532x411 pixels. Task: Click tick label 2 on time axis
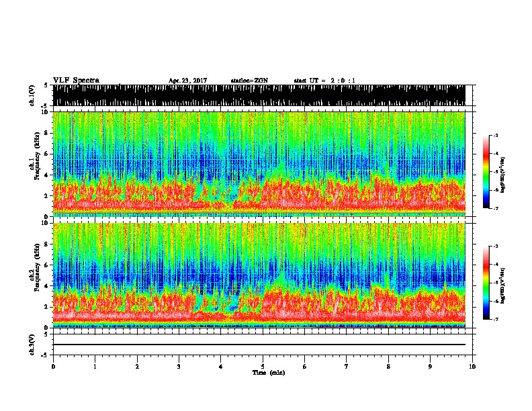tap(137, 367)
